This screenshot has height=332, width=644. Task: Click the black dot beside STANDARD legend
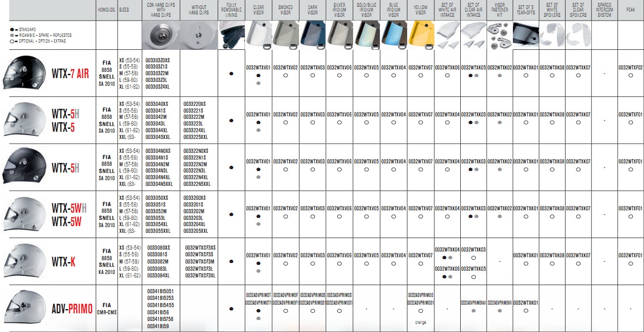click(x=11, y=30)
